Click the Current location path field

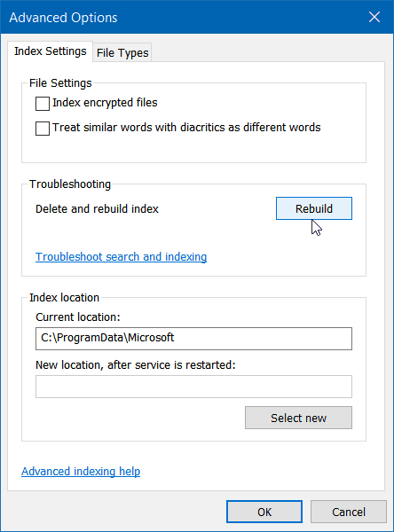click(x=193, y=339)
